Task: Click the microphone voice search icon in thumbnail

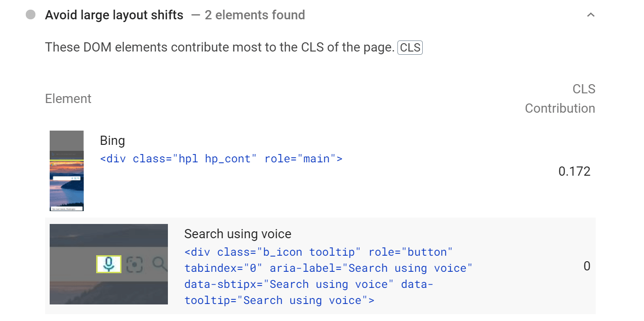Action: (109, 264)
